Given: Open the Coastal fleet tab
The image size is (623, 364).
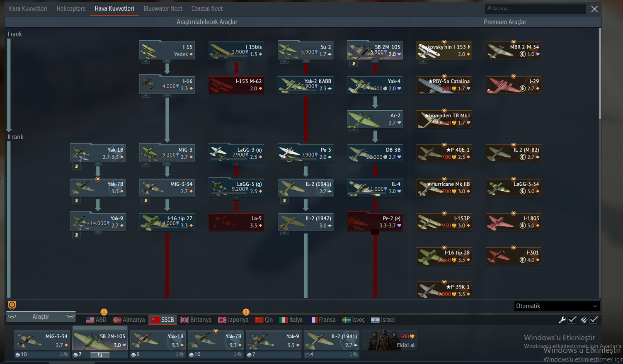Looking at the screenshot, I should (207, 8).
